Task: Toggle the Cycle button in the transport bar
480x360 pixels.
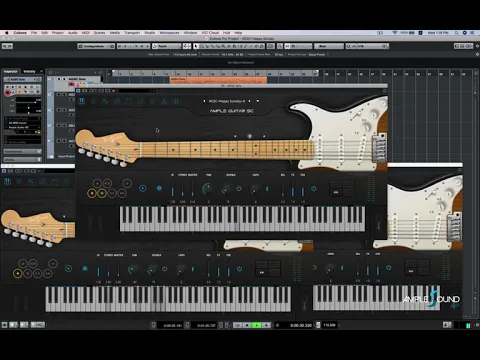Action: tap(237, 325)
